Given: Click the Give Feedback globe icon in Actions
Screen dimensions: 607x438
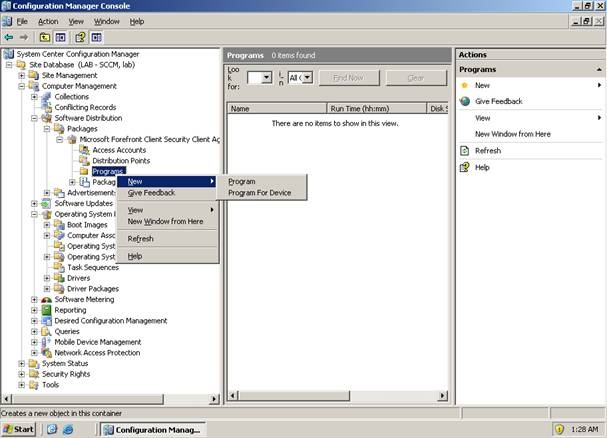Looking at the screenshot, I should coord(465,101).
